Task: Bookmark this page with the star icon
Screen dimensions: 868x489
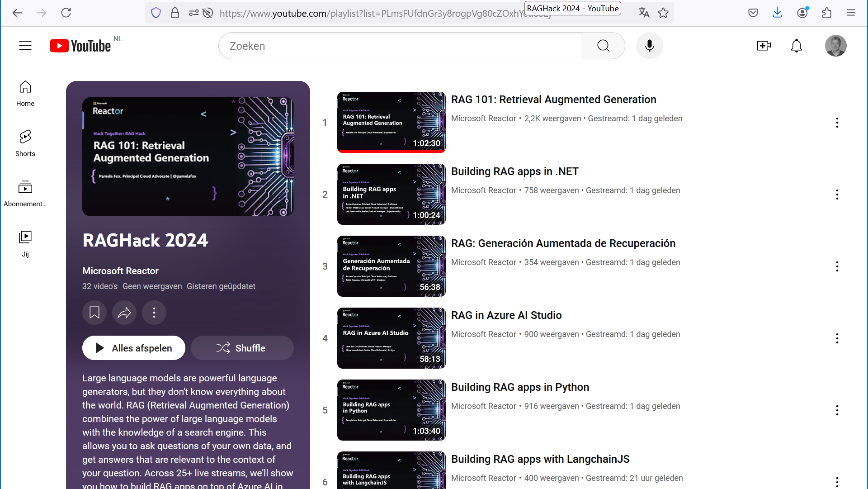Action: pos(663,13)
